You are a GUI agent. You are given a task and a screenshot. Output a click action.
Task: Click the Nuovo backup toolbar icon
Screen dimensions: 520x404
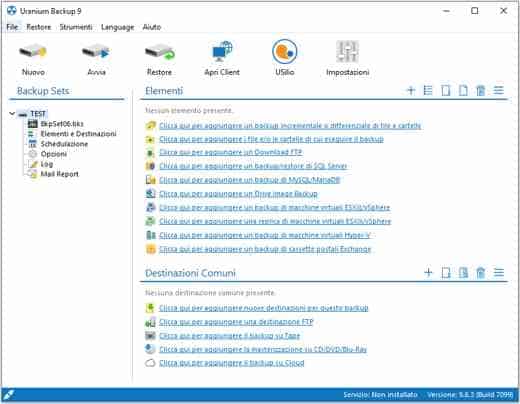point(33,53)
